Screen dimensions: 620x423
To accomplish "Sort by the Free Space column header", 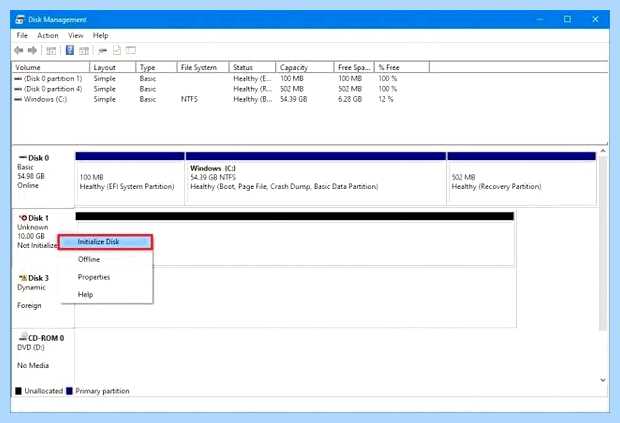I will click(354, 67).
